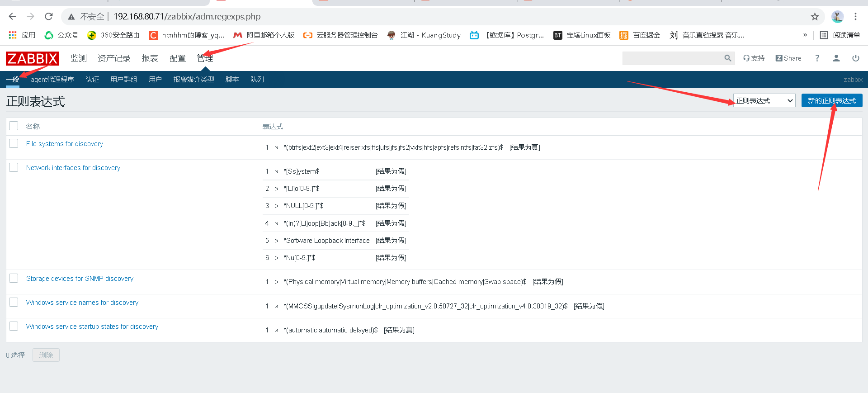Go back with the browser back arrow
The image size is (868, 393).
tap(12, 17)
